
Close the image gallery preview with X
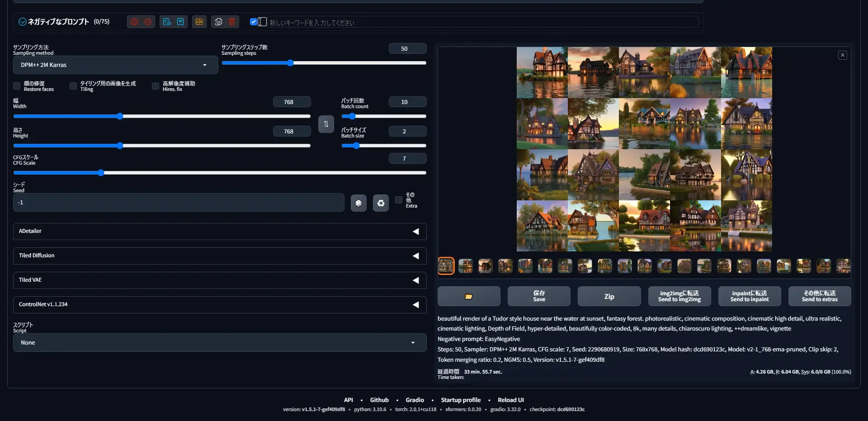[842, 55]
